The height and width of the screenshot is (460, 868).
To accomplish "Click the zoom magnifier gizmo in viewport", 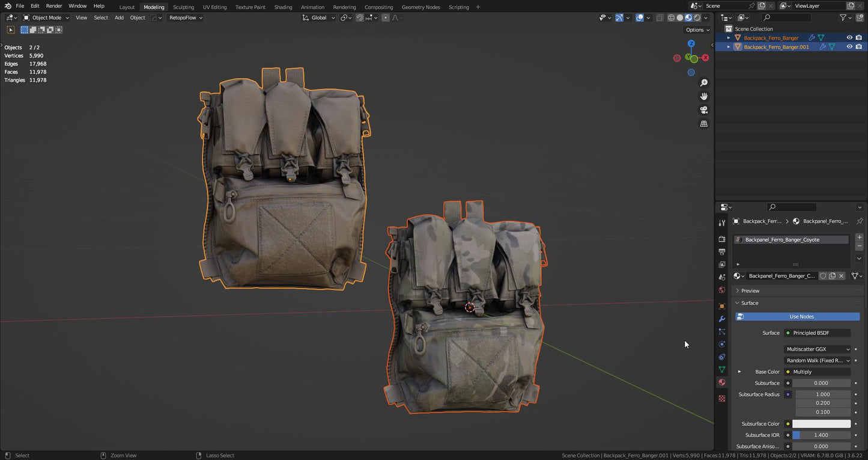I will (703, 83).
